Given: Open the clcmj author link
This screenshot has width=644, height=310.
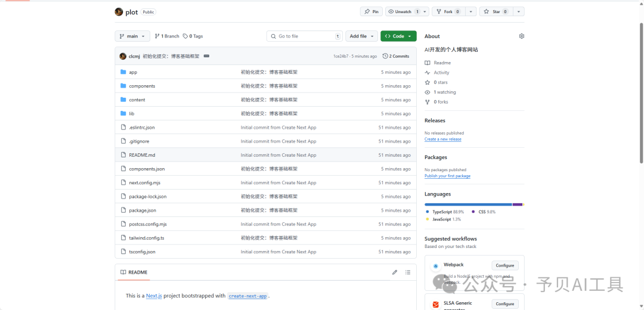Looking at the screenshot, I should coord(134,56).
